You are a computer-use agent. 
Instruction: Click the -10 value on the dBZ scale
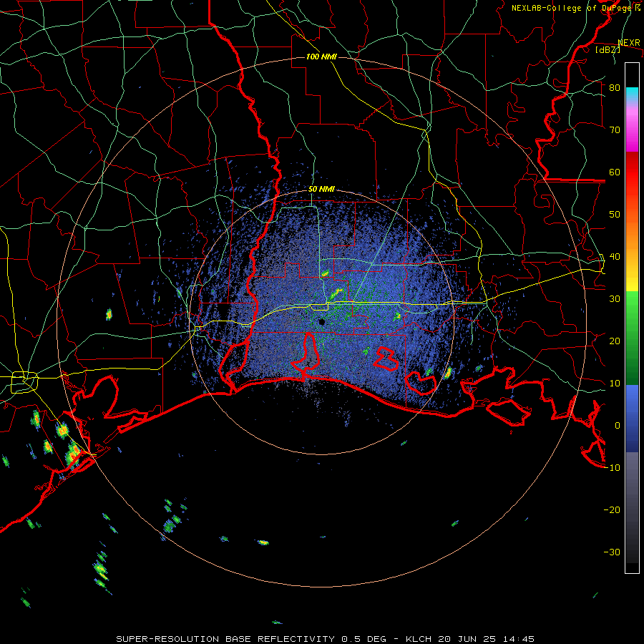click(612, 468)
